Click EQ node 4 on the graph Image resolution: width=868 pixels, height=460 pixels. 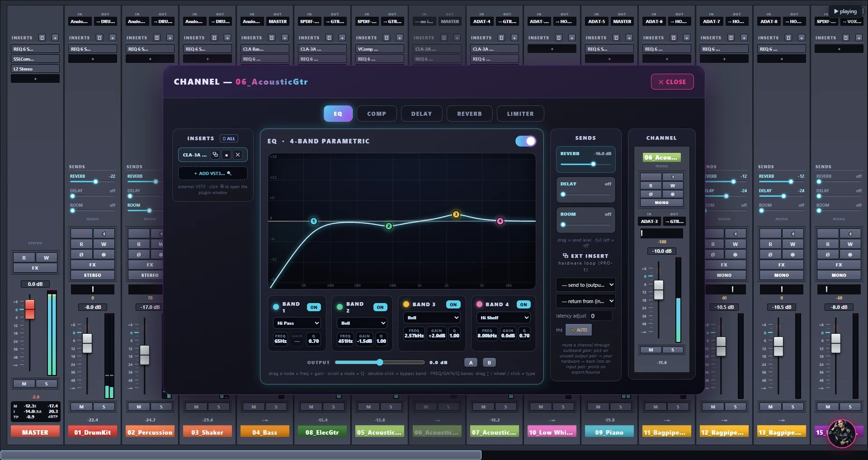coord(500,221)
